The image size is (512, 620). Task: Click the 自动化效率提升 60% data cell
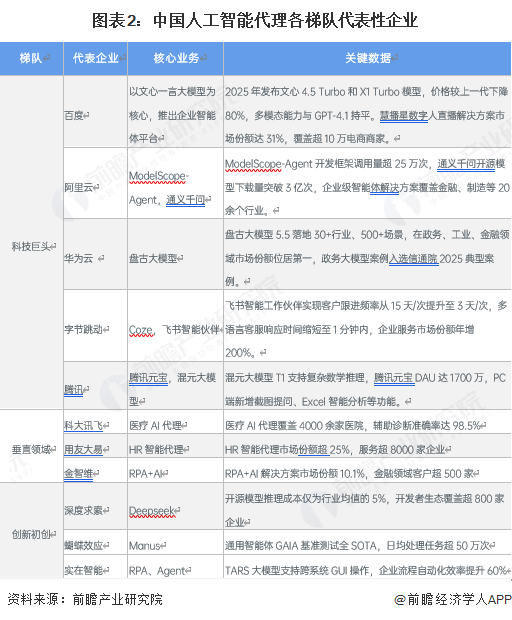tap(367, 566)
